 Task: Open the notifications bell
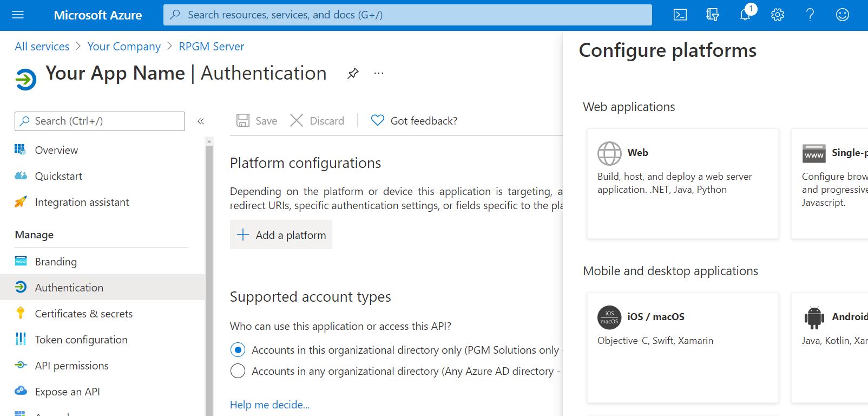point(745,15)
